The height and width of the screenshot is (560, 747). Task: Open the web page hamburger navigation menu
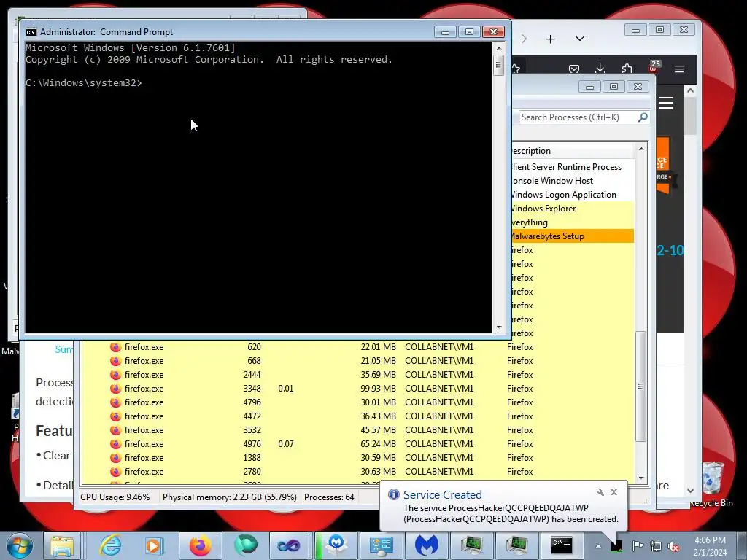tap(666, 103)
